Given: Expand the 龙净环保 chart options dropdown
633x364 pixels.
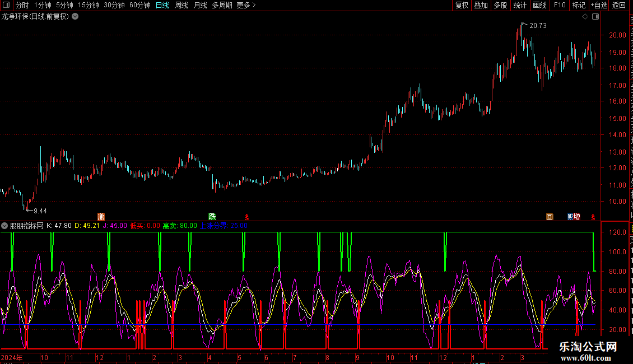Looking at the screenshot, I should click(75, 17).
